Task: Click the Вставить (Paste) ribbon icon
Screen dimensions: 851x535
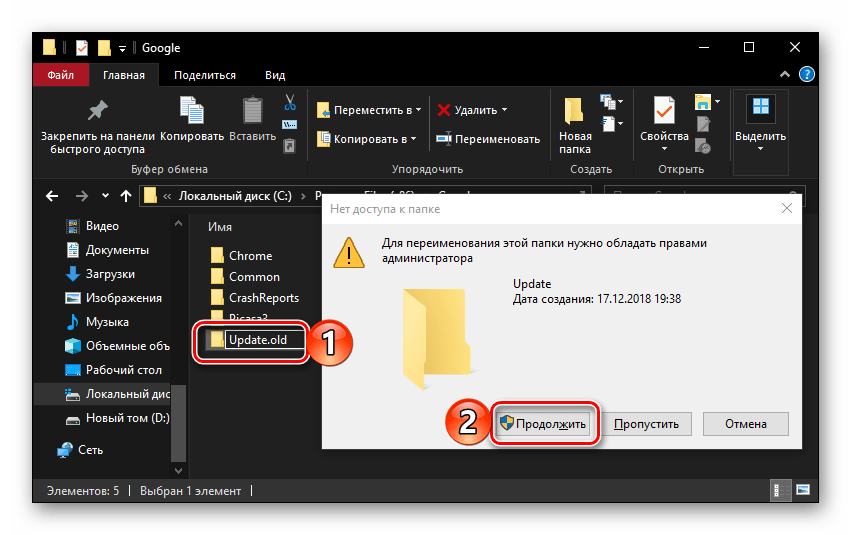Action: 252,110
